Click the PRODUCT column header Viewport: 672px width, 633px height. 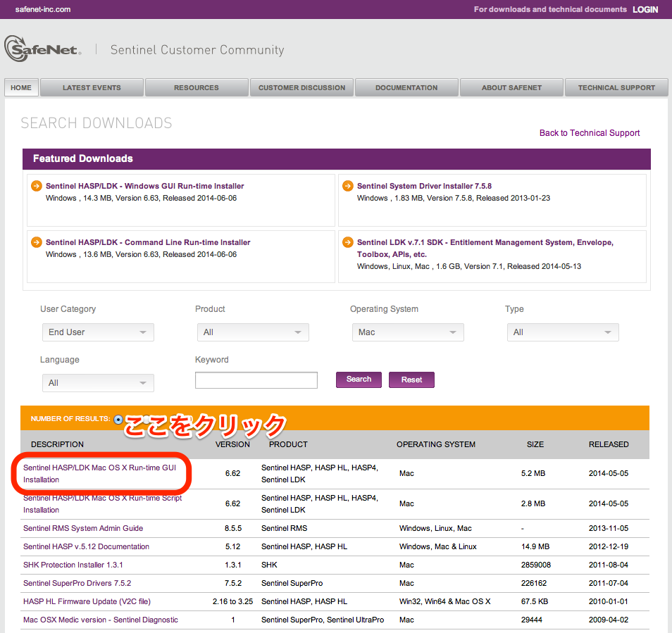(288, 444)
